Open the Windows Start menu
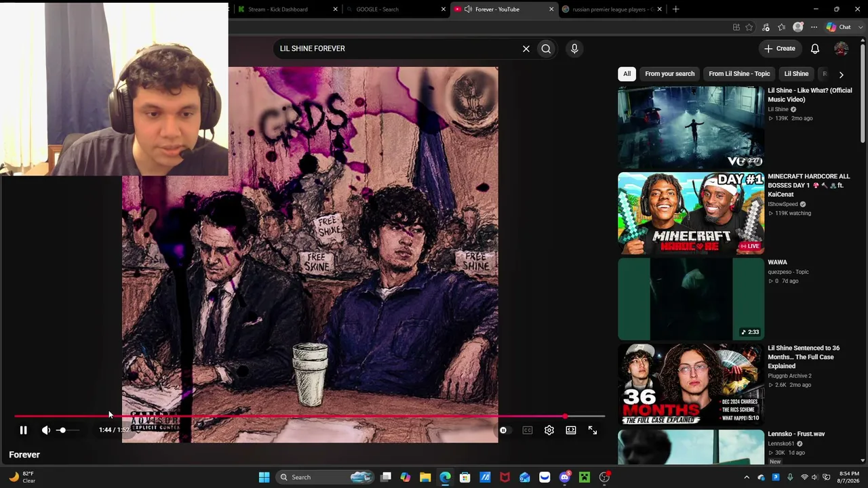Image resolution: width=868 pixels, height=488 pixels. [264, 477]
